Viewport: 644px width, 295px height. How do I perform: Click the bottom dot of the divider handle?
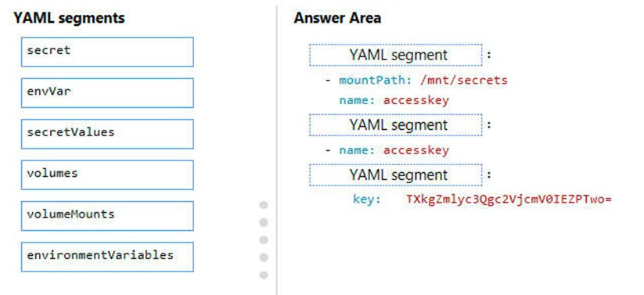[x=264, y=275]
